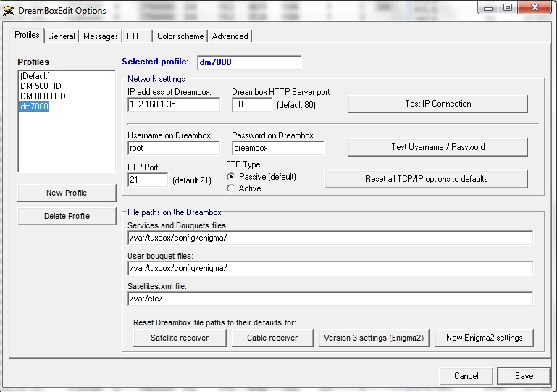Screen dimensions: 557x392
Task: Reset all TCP/IP options to defaults
Action: [x=427, y=179]
